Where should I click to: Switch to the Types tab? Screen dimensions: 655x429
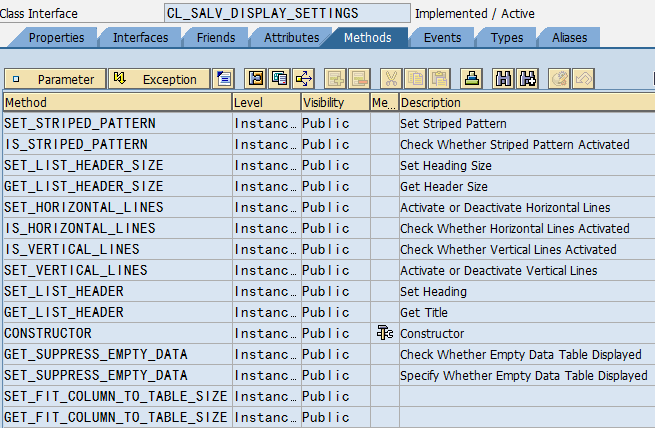(507, 38)
